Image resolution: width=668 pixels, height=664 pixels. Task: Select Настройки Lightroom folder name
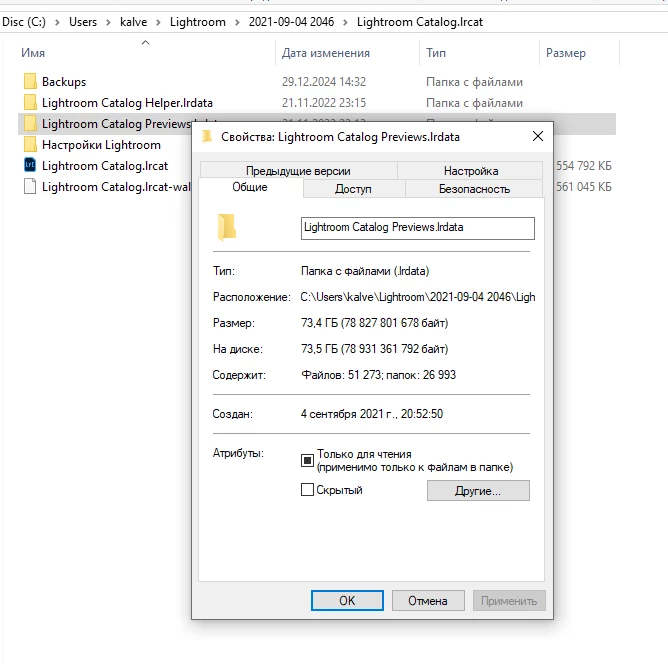[x=101, y=145]
